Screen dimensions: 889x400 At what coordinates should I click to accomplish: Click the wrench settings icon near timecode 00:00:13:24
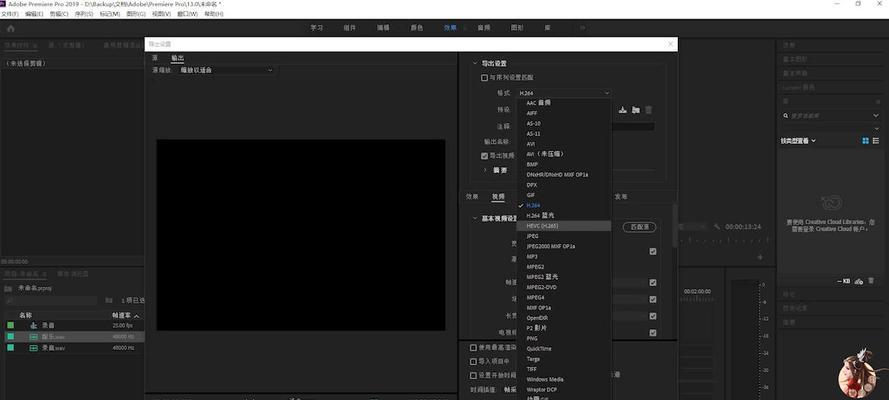717,227
